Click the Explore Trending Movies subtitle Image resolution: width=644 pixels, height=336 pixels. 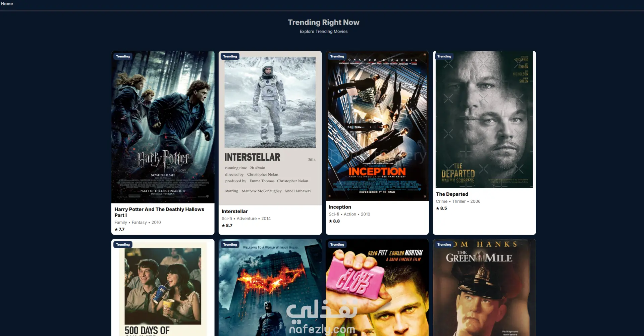pyautogui.click(x=323, y=32)
